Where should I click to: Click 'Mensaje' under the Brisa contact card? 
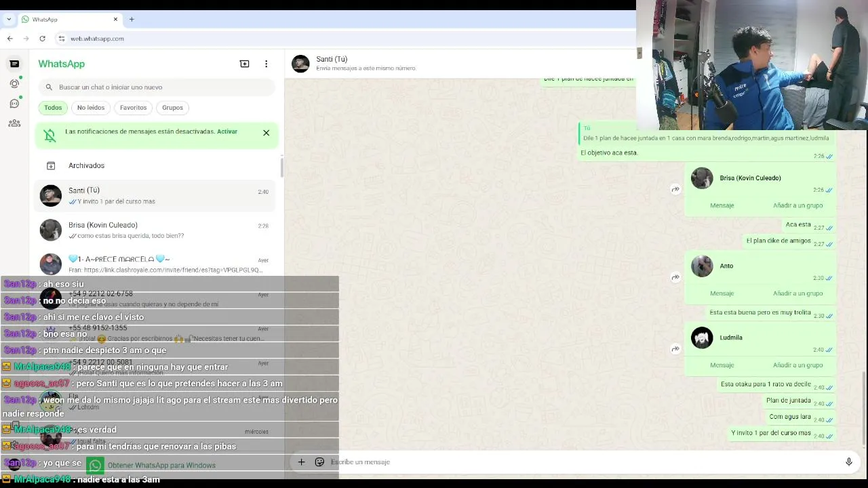click(x=722, y=205)
